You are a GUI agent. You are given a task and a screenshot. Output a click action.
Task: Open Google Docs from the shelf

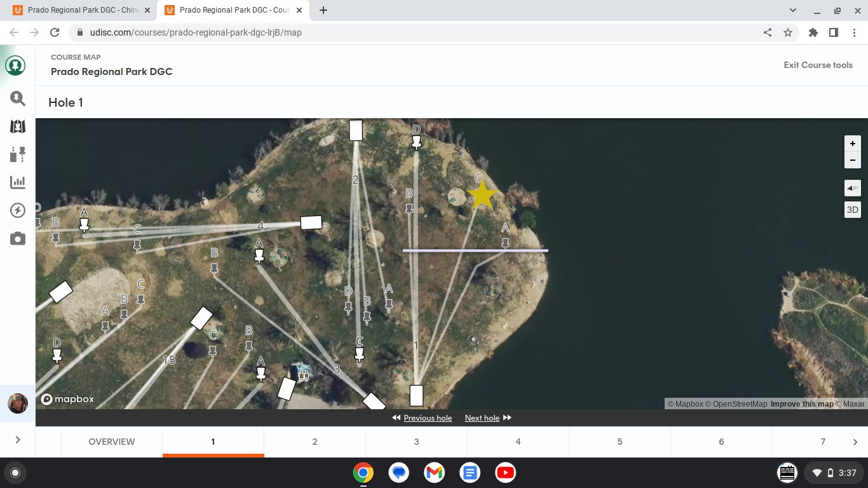[470, 473]
